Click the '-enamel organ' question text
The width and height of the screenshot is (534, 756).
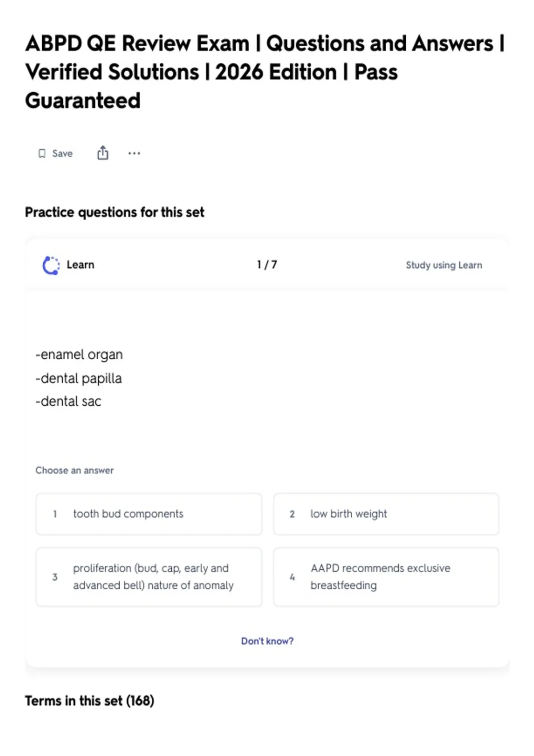(79, 355)
